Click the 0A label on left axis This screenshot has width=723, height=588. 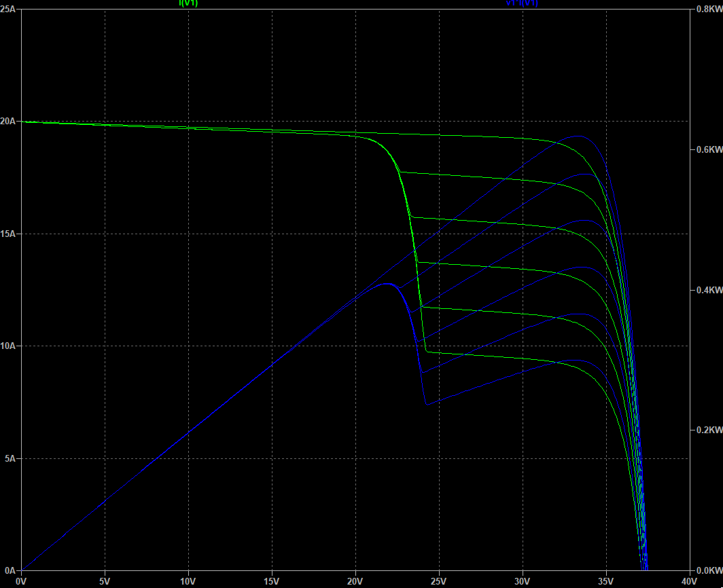click(11, 571)
